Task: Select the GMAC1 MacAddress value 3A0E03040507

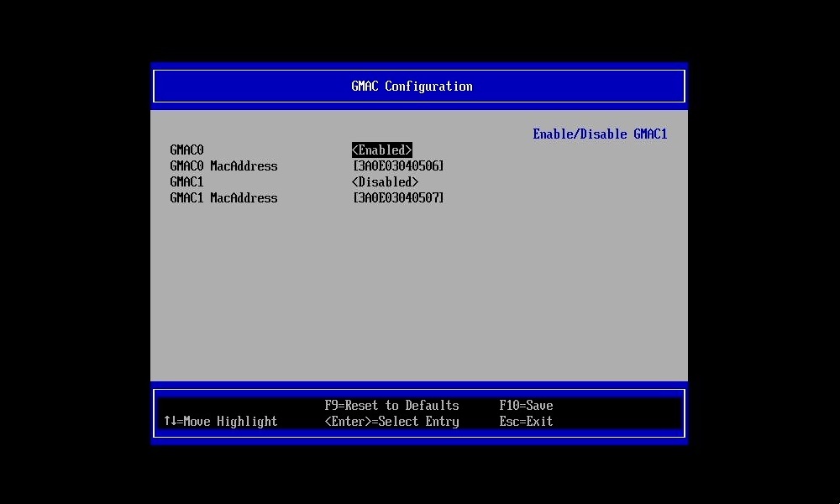Action: (x=397, y=197)
